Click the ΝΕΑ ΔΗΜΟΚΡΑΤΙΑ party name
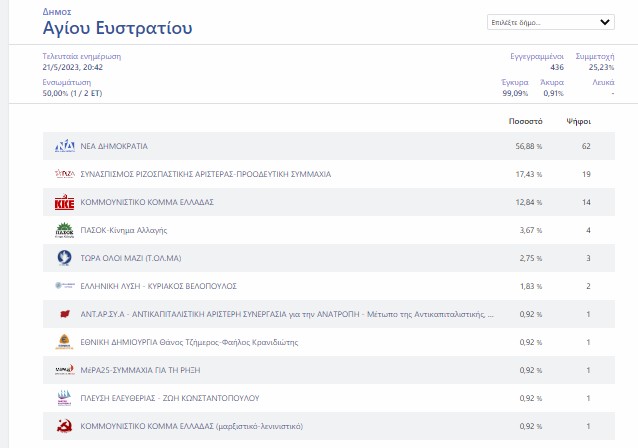 [x=113, y=146]
